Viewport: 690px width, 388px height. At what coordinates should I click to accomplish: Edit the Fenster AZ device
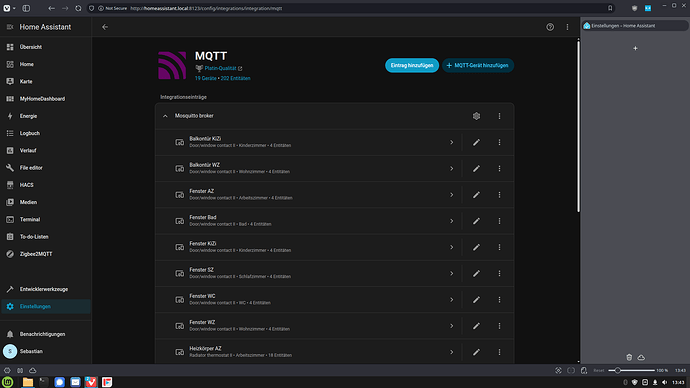coord(476,195)
